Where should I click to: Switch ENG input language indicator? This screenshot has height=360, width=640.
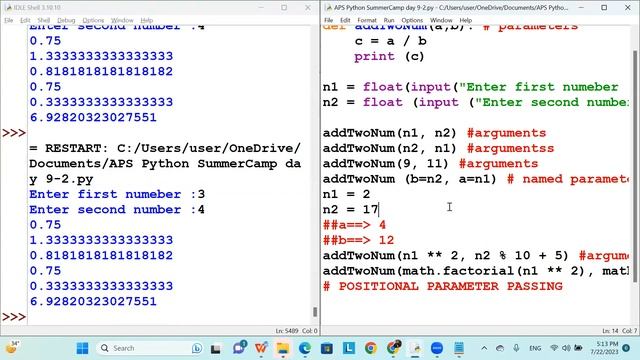tap(535, 348)
